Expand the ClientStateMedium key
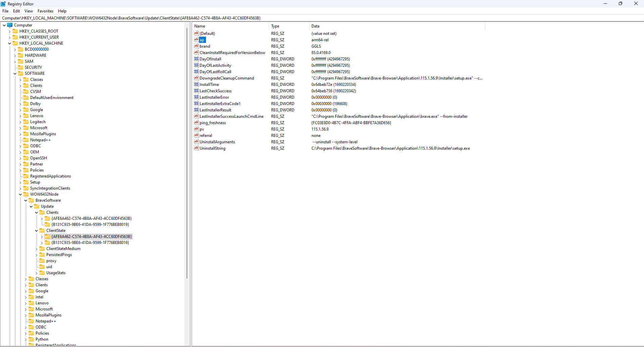The width and height of the screenshot is (644, 347). [36, 249]
